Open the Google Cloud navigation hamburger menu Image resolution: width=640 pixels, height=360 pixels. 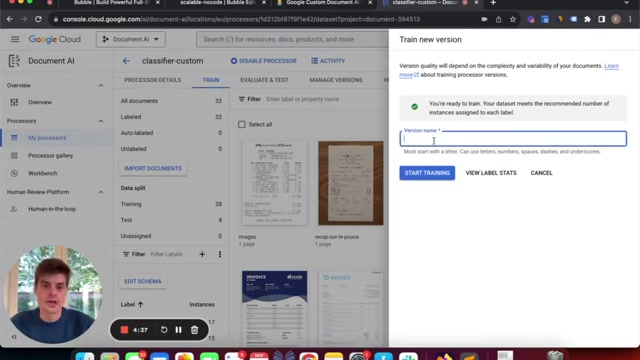15,40
